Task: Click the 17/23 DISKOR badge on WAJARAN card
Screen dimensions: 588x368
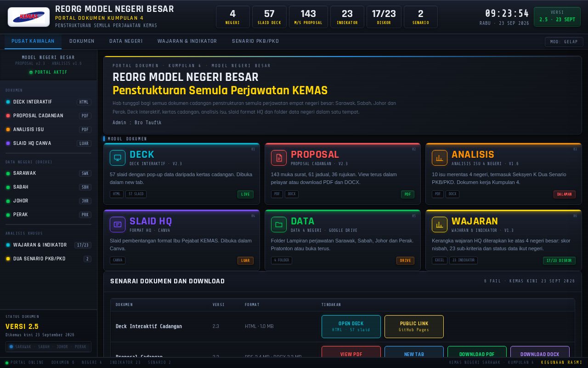Action: (559, 261)
